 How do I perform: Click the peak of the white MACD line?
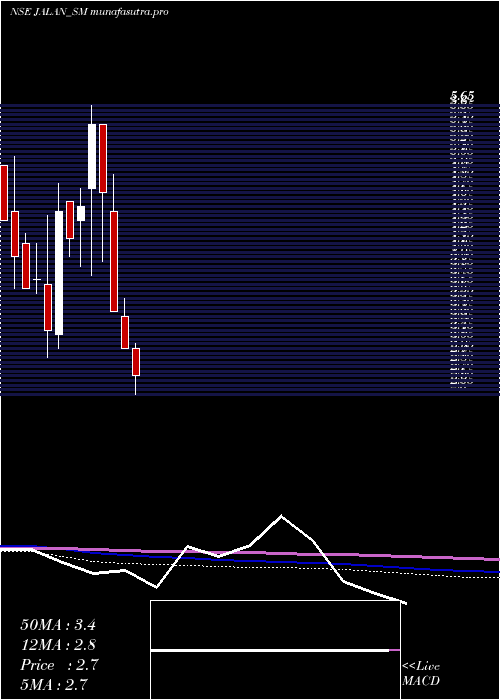[281, 516]
